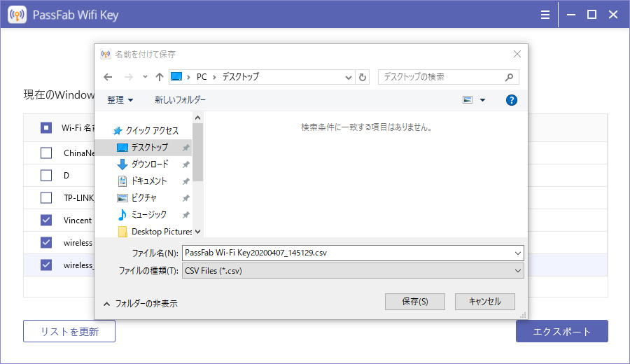
Task: Open the 整理 menu
Action: click(x=120, y=100)
